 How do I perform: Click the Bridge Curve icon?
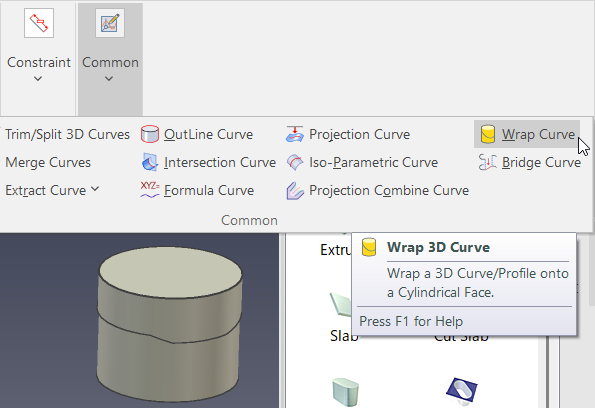point(488,162)
